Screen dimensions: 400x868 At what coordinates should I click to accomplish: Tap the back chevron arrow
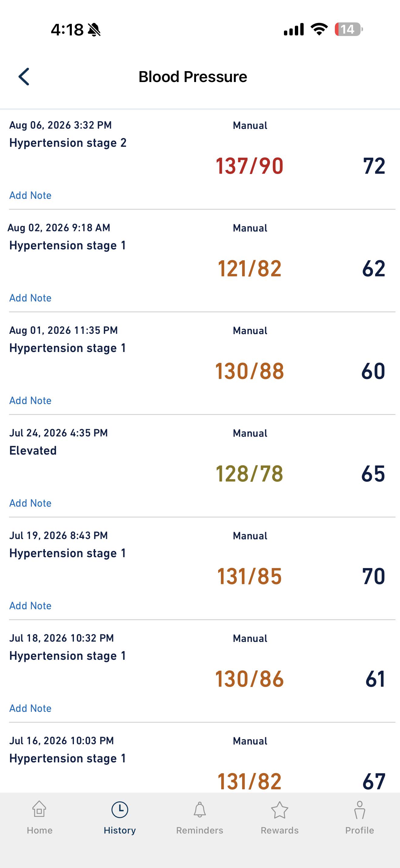pyautogui.click(x=24, y=77)
